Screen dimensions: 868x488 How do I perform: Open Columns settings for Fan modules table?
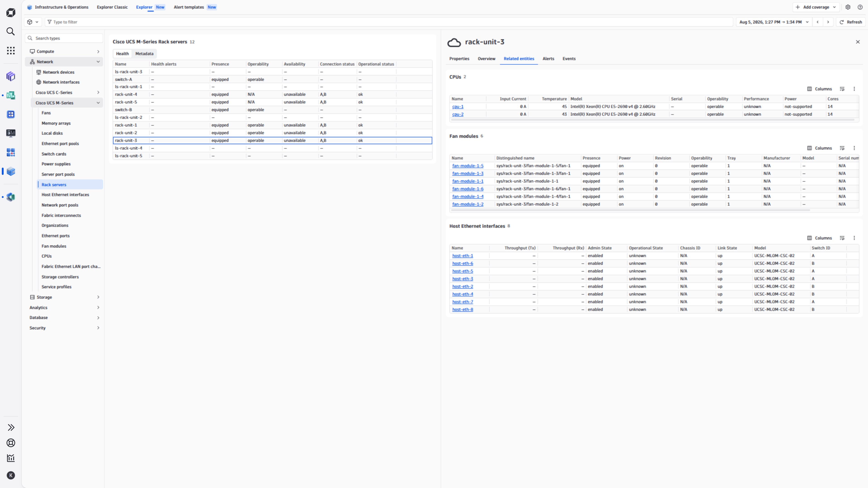(819, 148)
